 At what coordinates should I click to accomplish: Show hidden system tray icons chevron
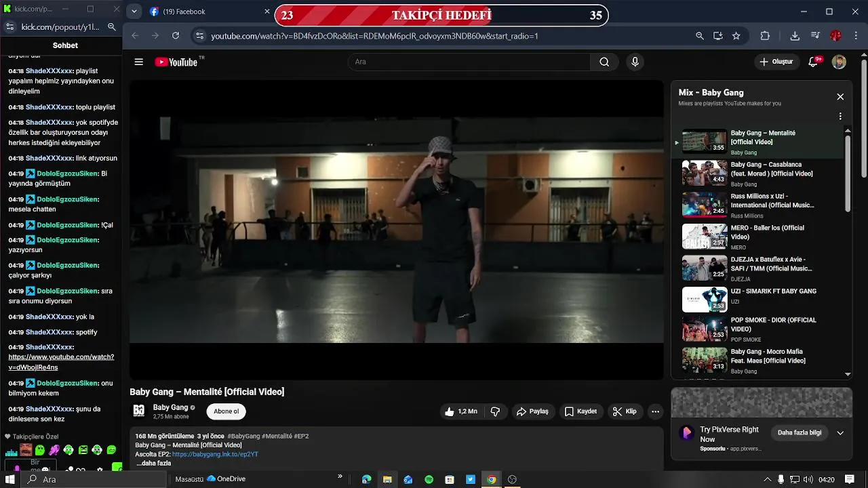point(767,479)
